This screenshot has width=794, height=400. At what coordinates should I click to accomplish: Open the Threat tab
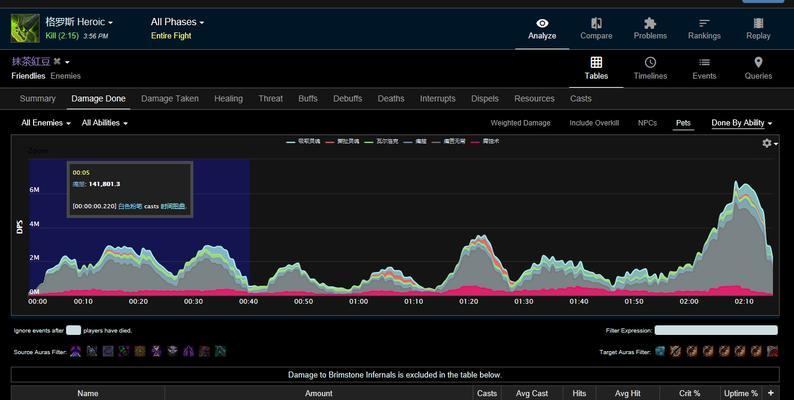click(270, 99)
